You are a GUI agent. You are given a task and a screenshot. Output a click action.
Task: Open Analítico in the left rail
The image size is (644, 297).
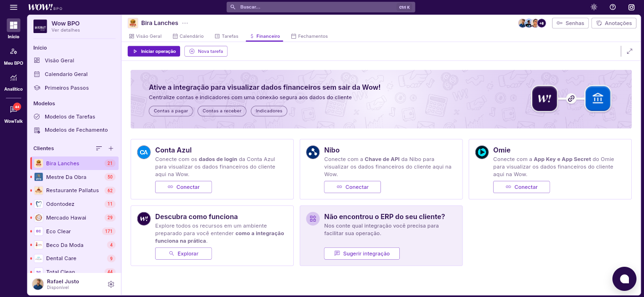pyautogui.click(x=14, y=82)
